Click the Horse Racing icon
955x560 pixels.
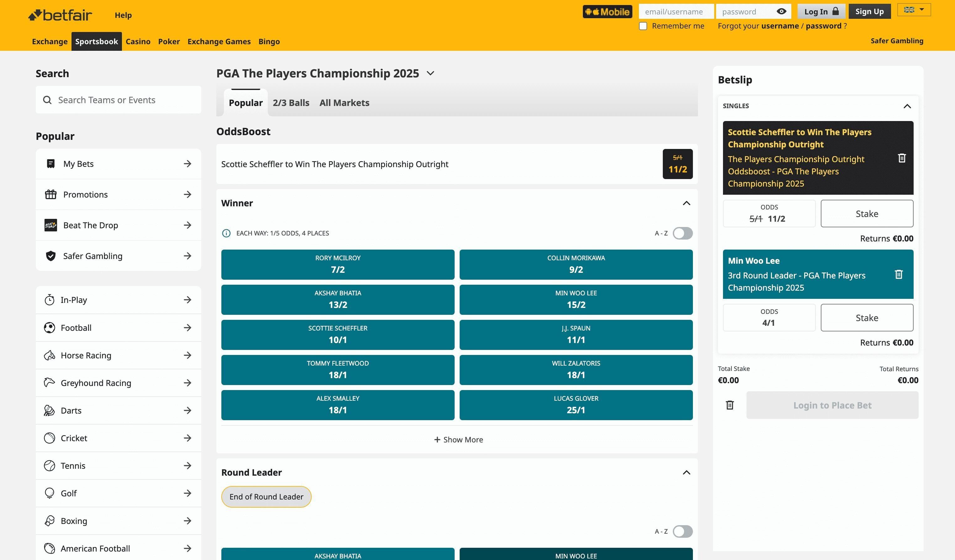pos(49,355)
